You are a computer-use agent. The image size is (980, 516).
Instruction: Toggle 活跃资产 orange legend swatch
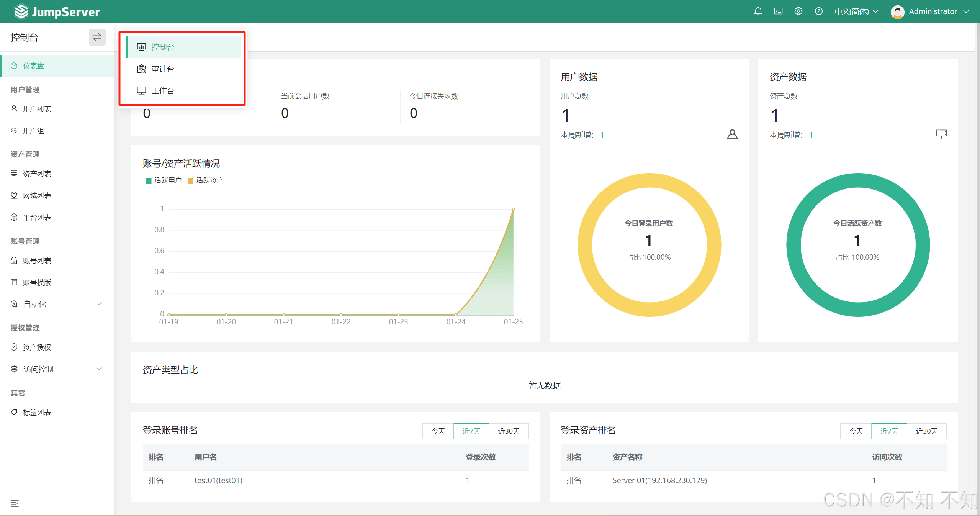coord(190,181)
